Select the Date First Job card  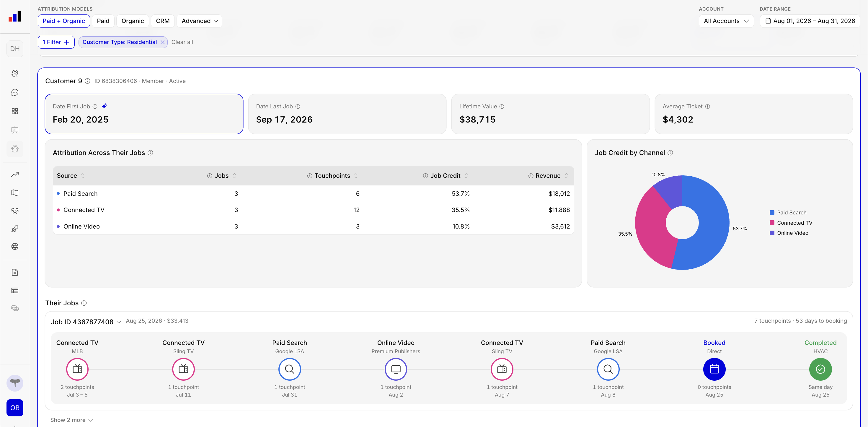(144, 114)
